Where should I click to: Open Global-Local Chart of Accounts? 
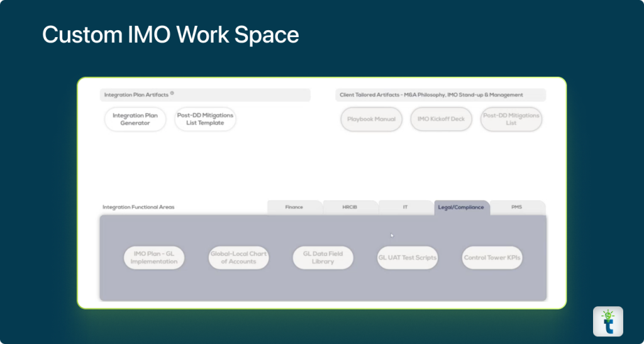point(238,258)
